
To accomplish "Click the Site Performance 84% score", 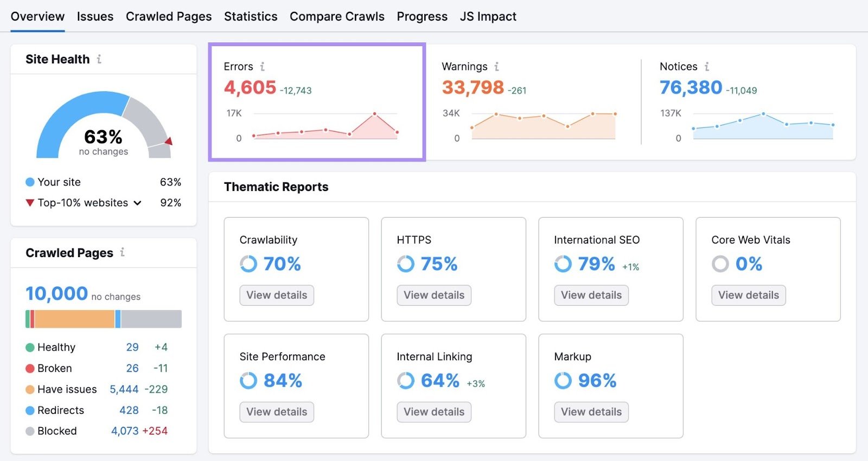I will coord(283,381).
